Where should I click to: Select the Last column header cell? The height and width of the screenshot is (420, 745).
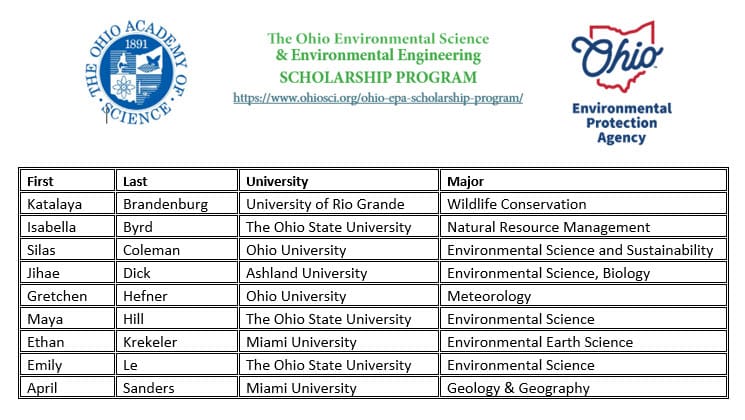tap(177, 181)
